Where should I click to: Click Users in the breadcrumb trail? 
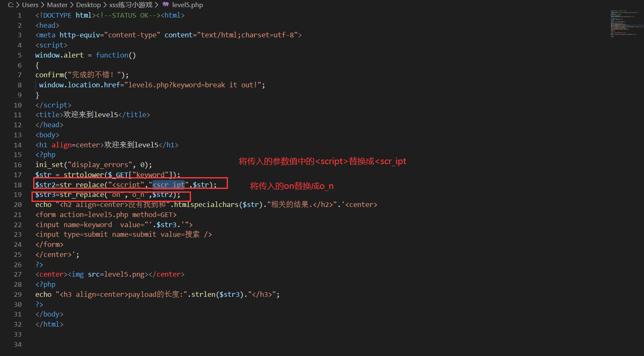30,5
